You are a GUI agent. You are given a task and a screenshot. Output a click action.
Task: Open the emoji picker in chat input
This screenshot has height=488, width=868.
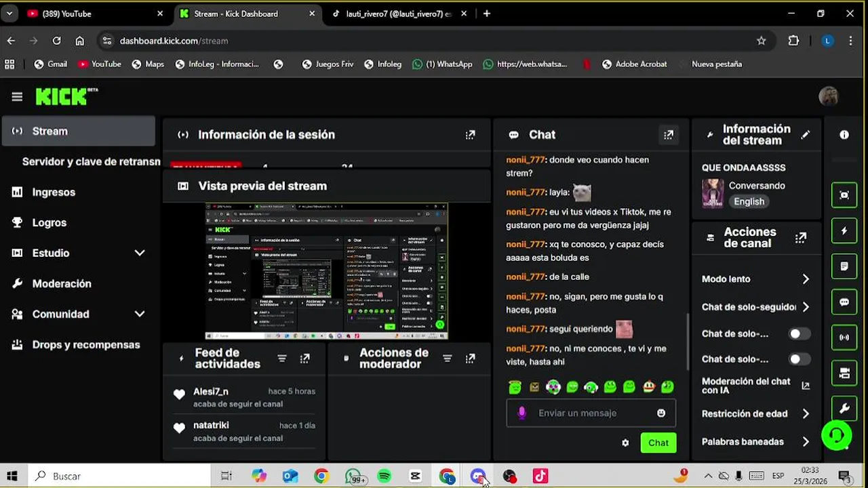point(661,413)
